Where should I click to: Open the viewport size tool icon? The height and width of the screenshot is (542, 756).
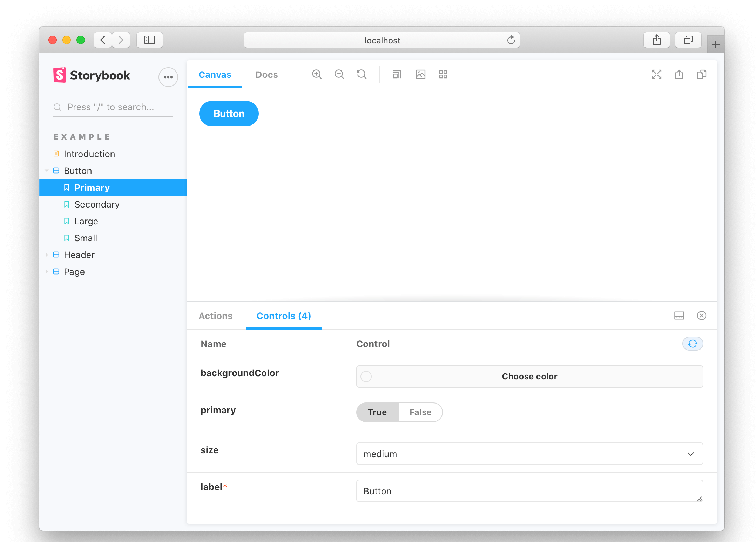point(397,74)
